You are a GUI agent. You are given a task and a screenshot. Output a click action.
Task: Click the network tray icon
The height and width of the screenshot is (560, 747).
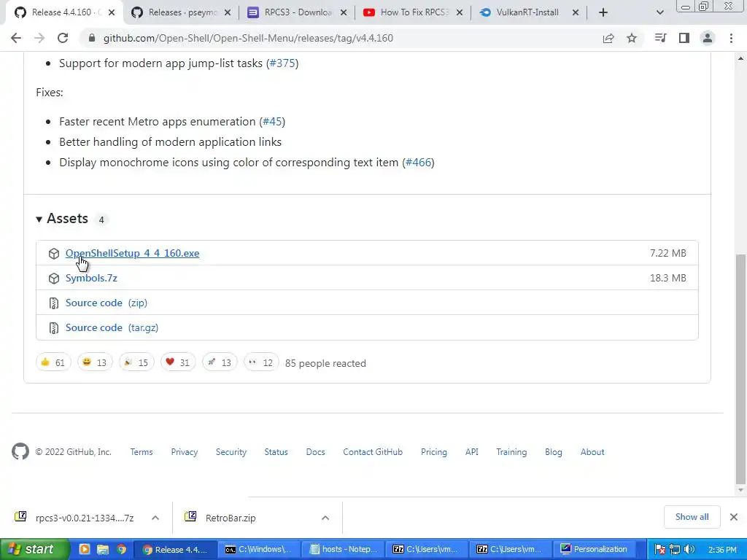click(675, 550)
